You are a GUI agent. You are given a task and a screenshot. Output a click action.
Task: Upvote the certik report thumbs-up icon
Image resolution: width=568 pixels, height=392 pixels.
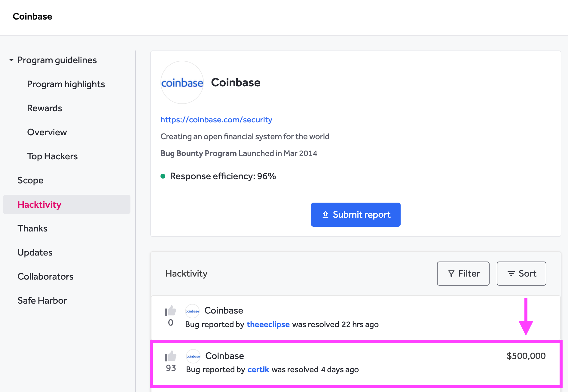coord(171,356)
